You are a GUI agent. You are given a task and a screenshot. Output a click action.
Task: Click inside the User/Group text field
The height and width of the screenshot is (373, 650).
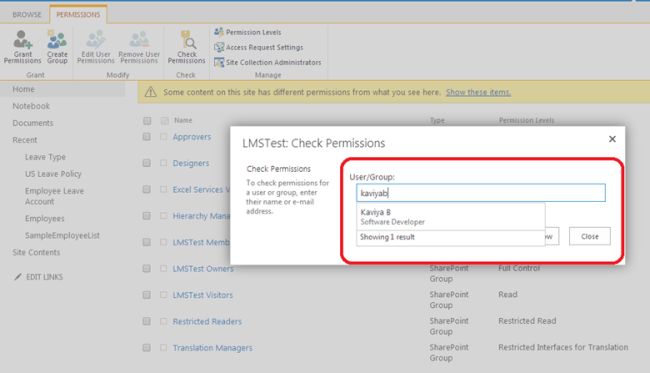point(481,193)
